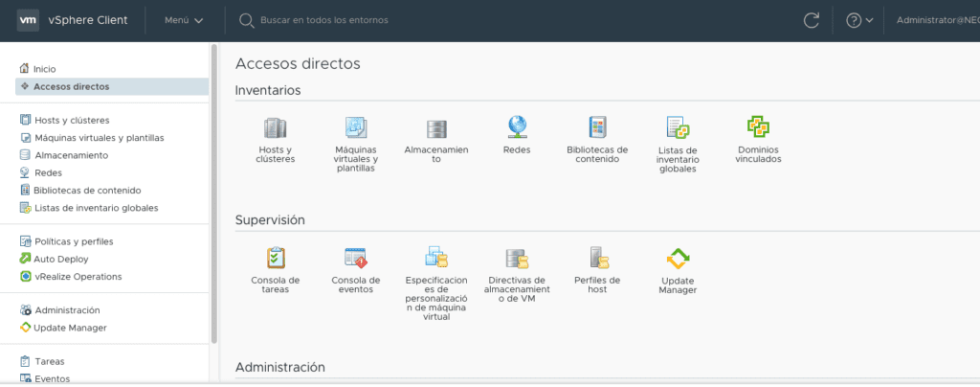This screenshot has width=980, height=387.
Task: Click the Buscar en todos los entornos field
Action: [323, 20]
